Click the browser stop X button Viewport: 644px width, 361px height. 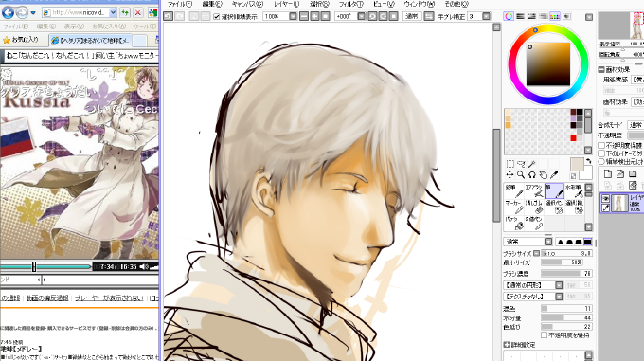point(137,12)
